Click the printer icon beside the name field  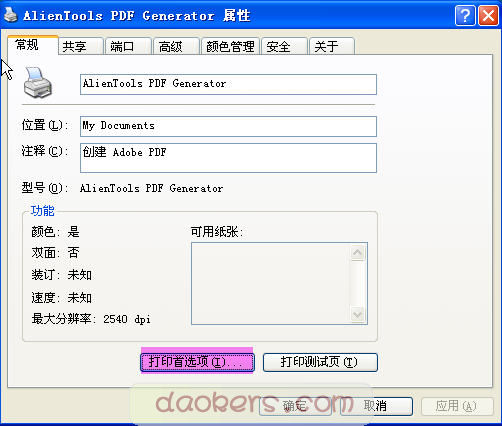click(38, 83)
